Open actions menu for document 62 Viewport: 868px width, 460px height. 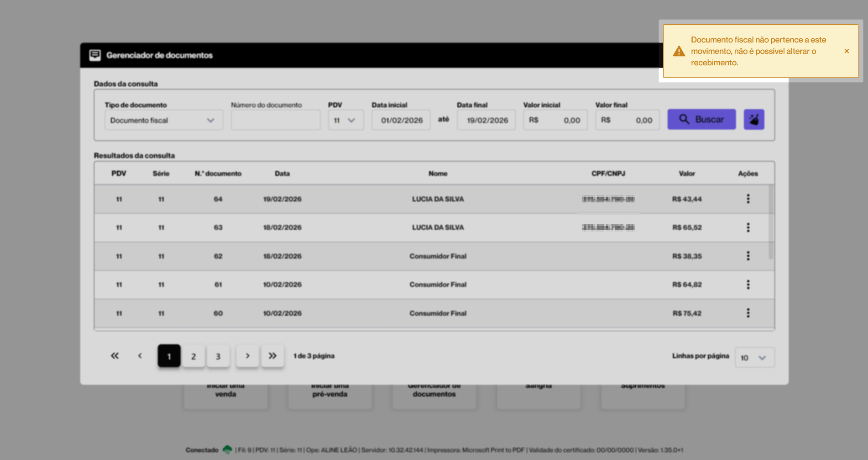748,256
